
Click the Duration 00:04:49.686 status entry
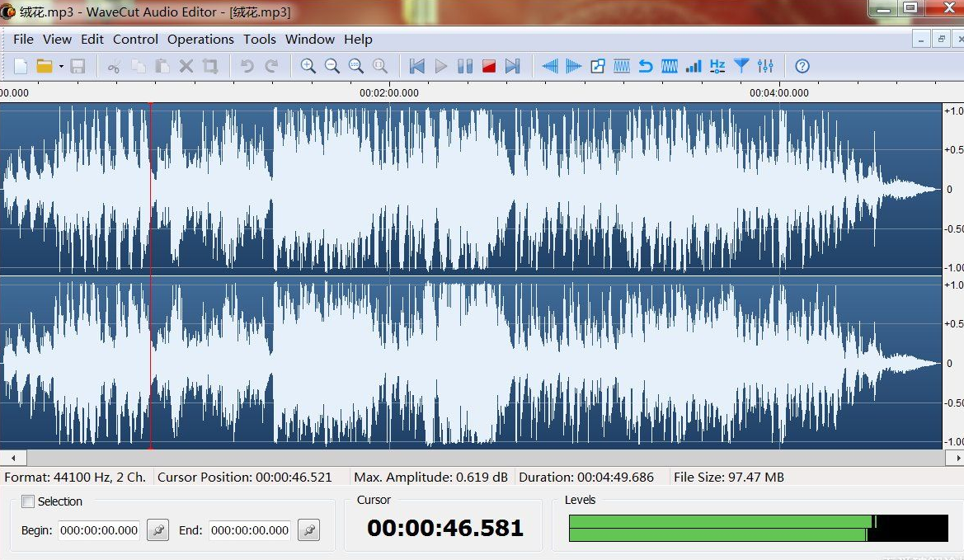(585, 477)
